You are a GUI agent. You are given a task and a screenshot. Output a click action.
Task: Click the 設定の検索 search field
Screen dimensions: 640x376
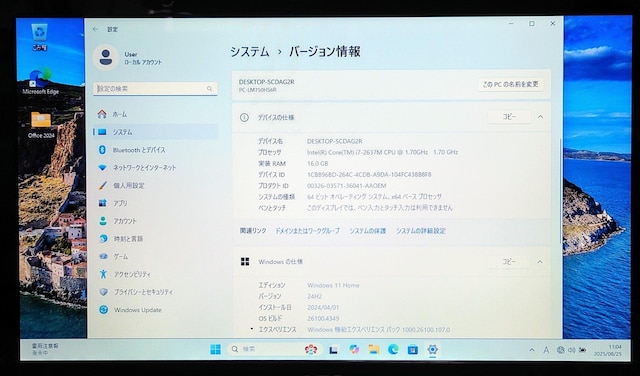tap(155, 89)
